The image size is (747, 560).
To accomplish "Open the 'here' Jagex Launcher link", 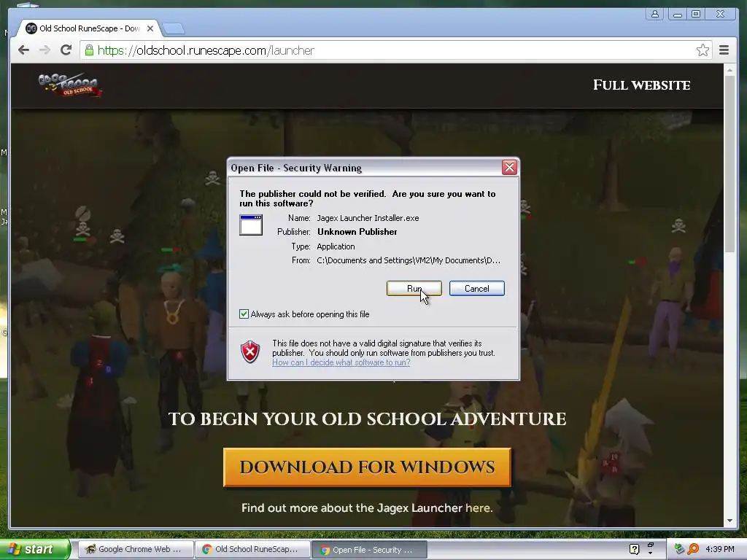I will 478,508.
